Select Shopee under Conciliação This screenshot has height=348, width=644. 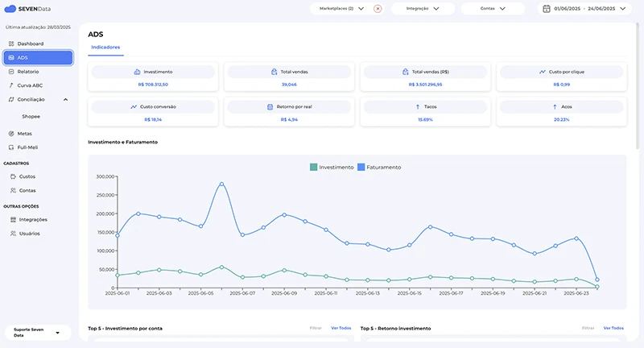point(31,116)
